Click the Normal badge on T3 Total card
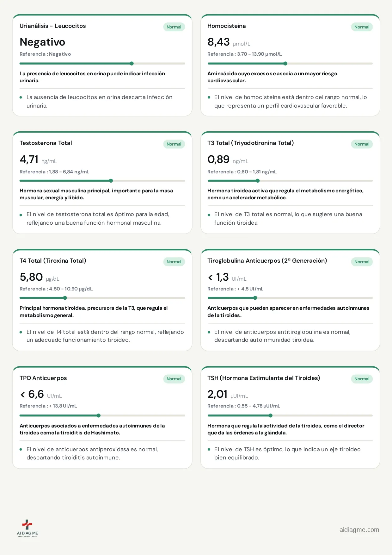This screenshot has height=555, width=392. (362, 144)
